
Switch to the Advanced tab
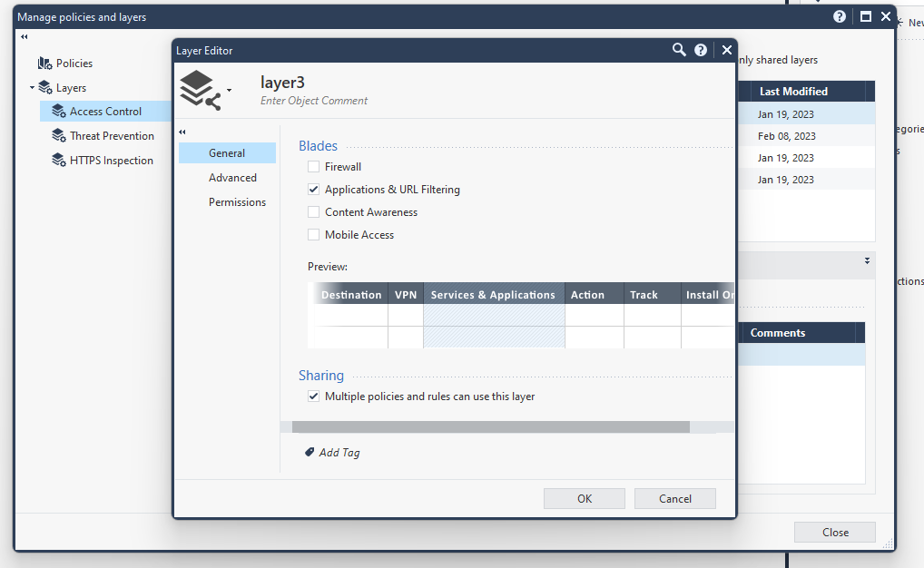[x=232, y=178]
